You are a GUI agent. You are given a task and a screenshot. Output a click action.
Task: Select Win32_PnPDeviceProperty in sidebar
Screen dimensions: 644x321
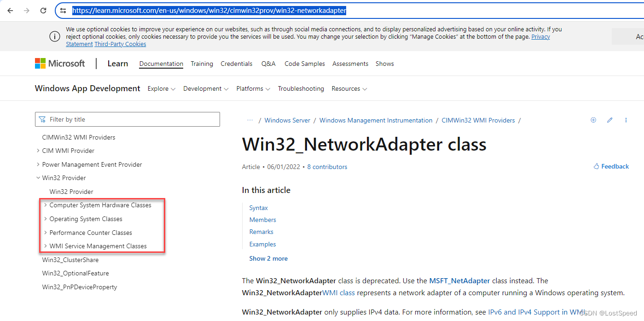pyautogui.click(x=80, y=287)
